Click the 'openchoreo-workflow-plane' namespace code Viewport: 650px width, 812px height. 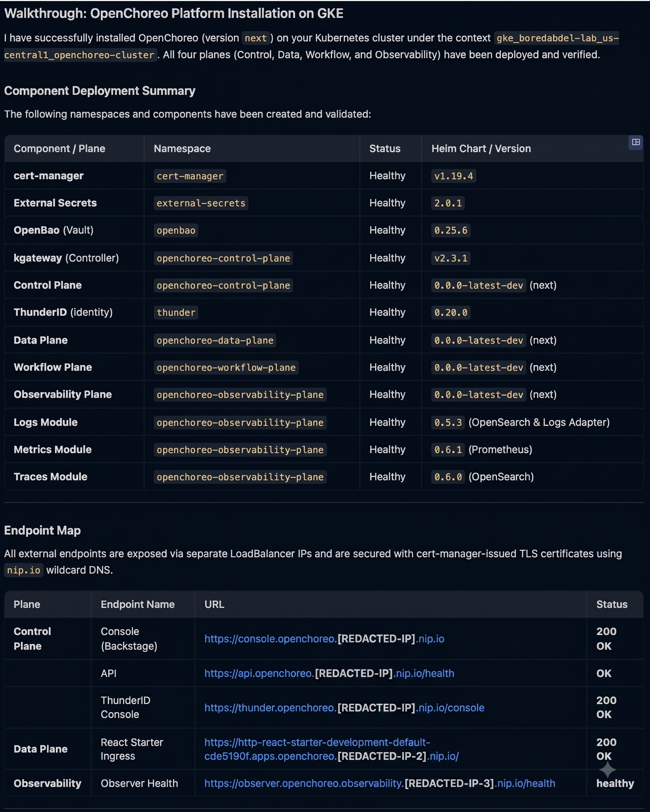(x=226, y=367)
